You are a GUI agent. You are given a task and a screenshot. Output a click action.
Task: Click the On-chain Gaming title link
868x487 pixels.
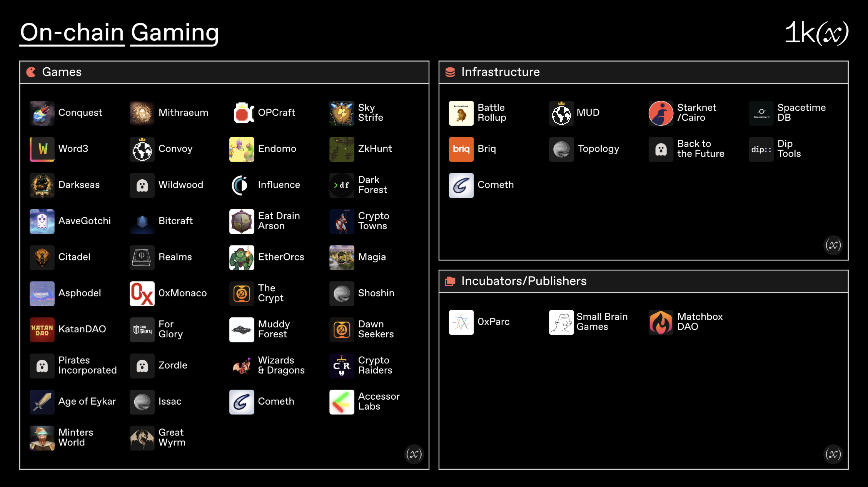tap(119, 32)
